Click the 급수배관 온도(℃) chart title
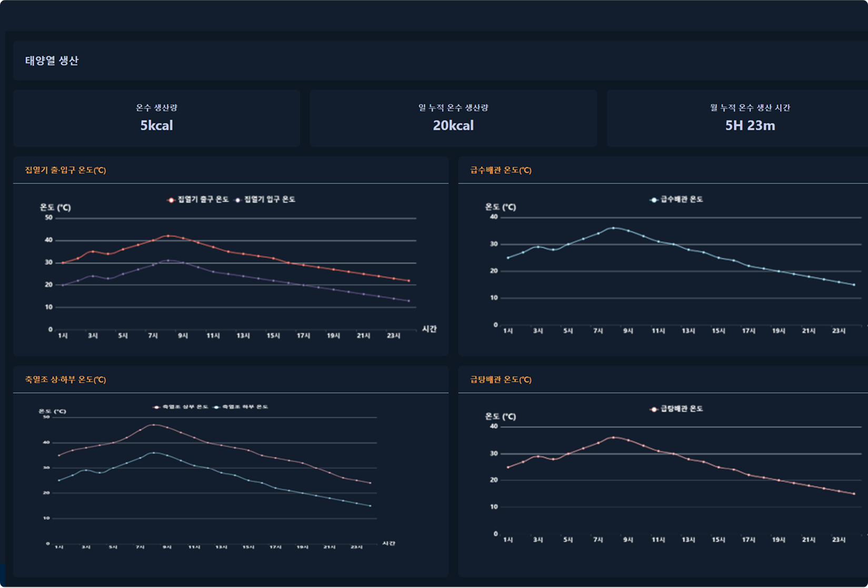868x588 pixels. click(501, 170)
